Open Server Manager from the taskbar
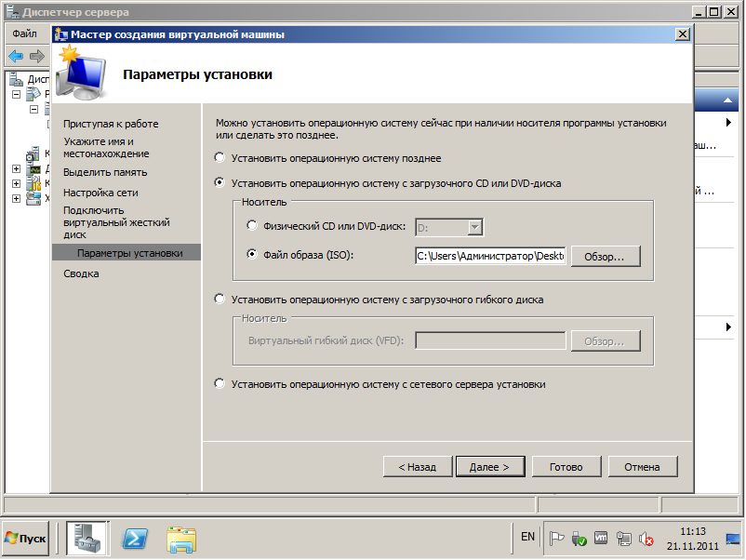 87,538
